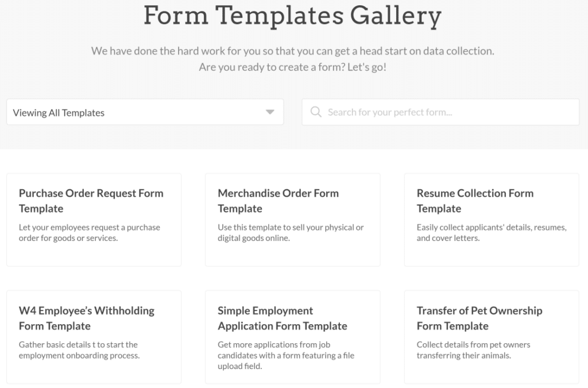Click the magnifying glass search icon
The width and height of the screenshot is (588, 388).
315,112
